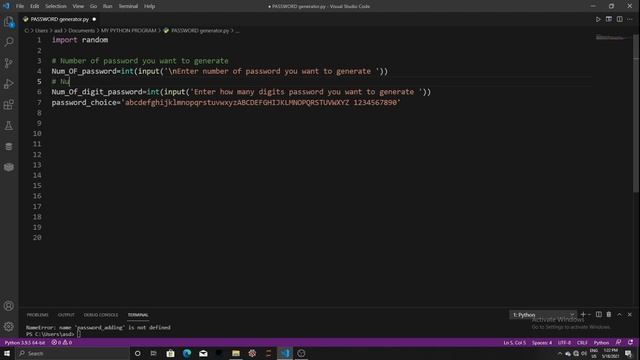Open Microsoft Store from taskbar

click(x=170, y=353)
